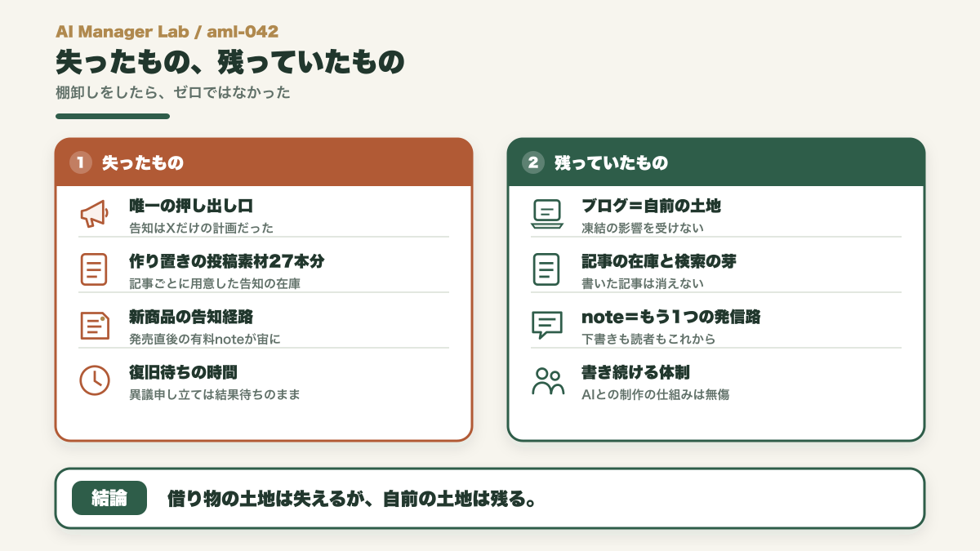This screenshot has height=551, width=980.
Task: Click the text 発売直後の有料noteが宙に
Action: point(205,339)
